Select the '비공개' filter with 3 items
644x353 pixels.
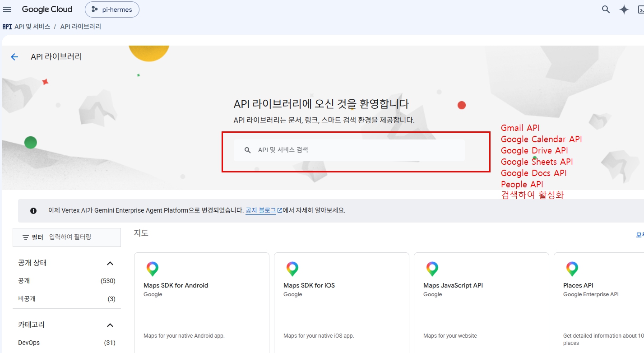pyautogui.click(x=67, y=299)
